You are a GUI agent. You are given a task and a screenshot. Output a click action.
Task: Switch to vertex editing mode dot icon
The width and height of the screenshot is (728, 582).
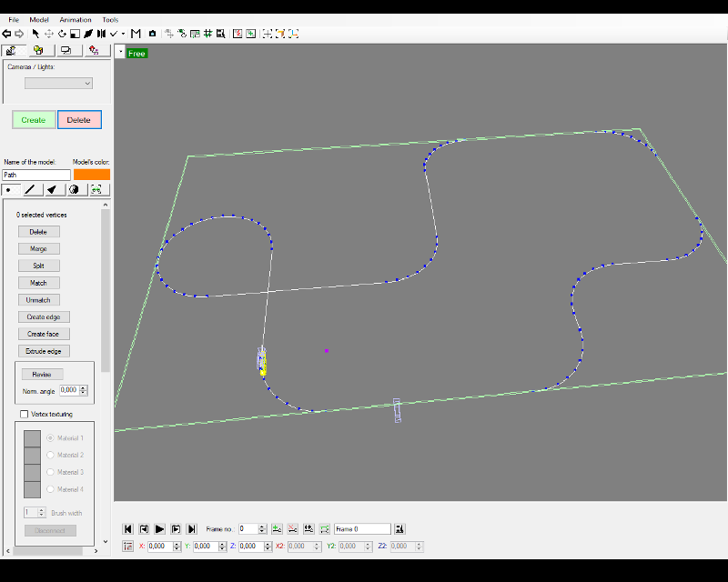tap(11, 189)
